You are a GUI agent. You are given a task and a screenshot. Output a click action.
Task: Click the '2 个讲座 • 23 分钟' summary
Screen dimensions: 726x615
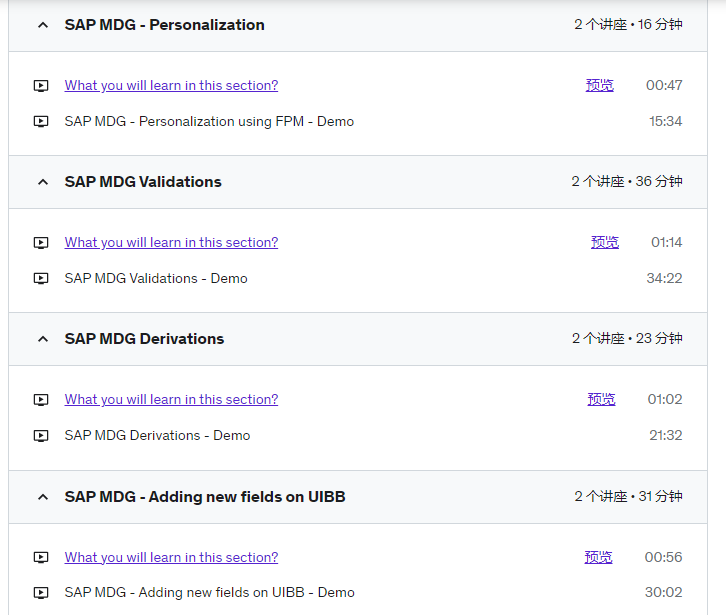coord(627,339)
